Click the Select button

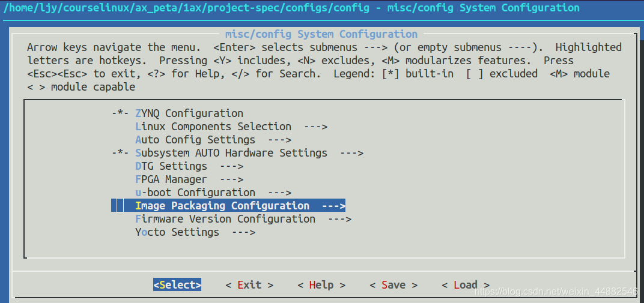[177, 284]
